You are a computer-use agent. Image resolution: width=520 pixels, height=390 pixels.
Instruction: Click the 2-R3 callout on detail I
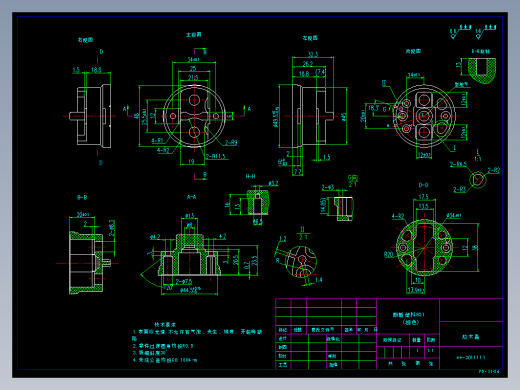click(459, 189)
